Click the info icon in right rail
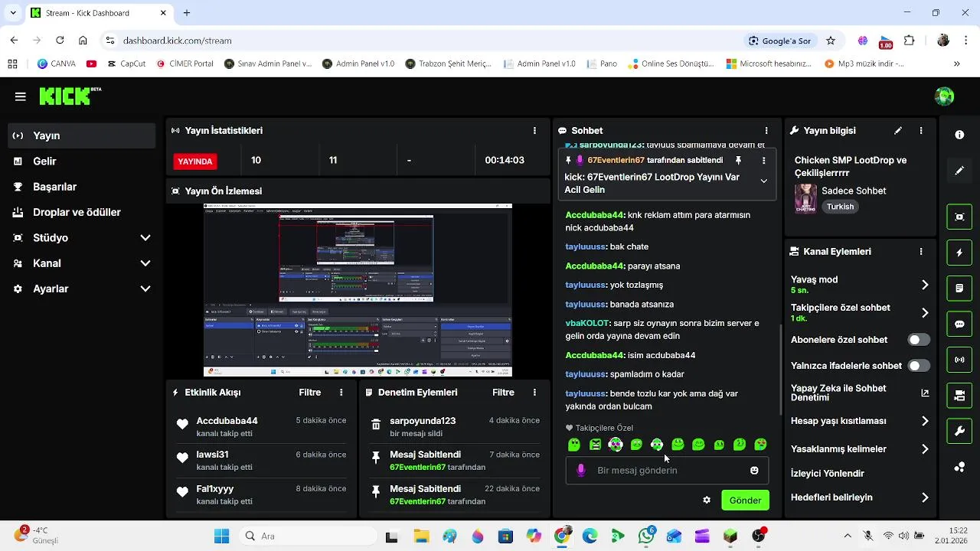This screenshot has width=980, height=551. click(959, 135)
